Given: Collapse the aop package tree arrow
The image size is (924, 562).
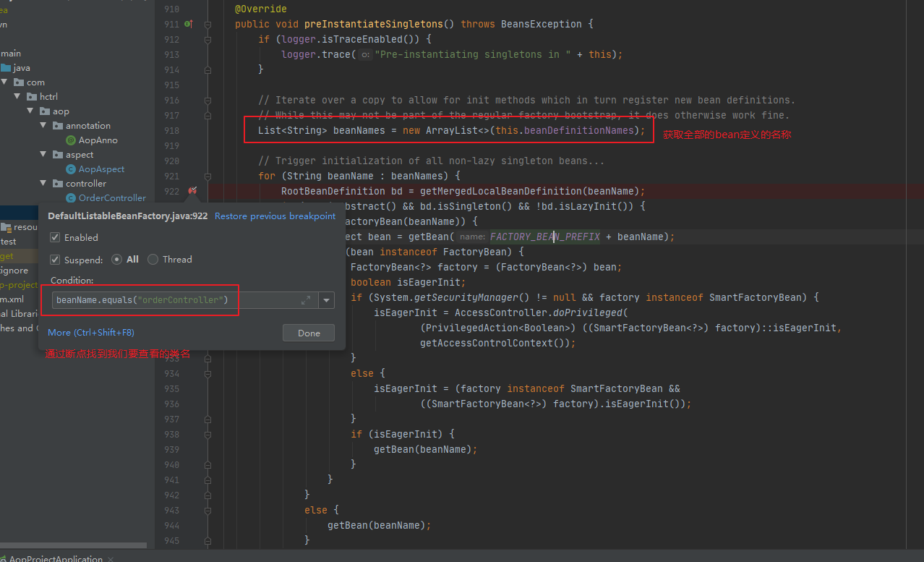Looking at the screenshot, I should (30, 111).
